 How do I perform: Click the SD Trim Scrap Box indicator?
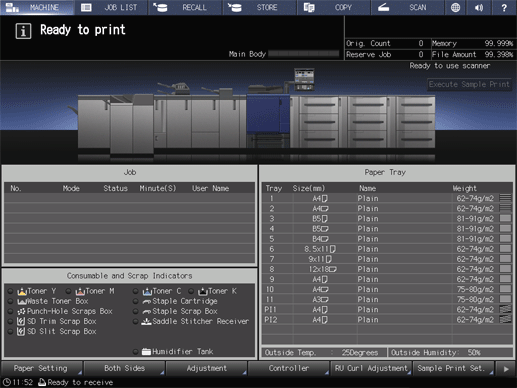pos(10,321)
